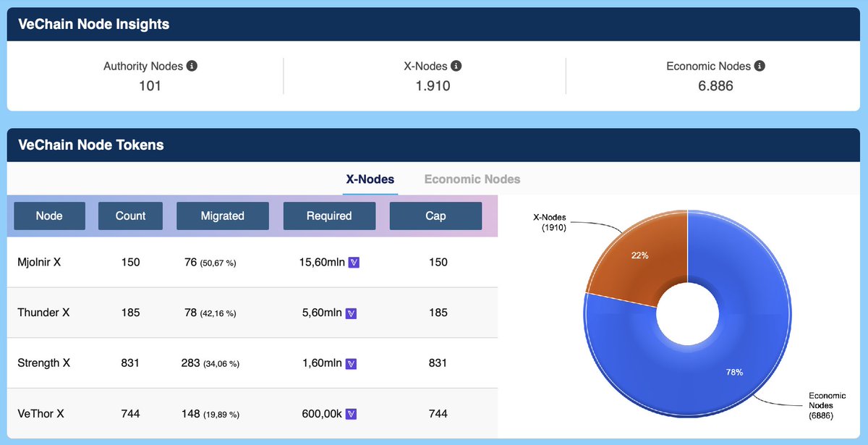Click the VeThor X cap value 744

[438, 414]
